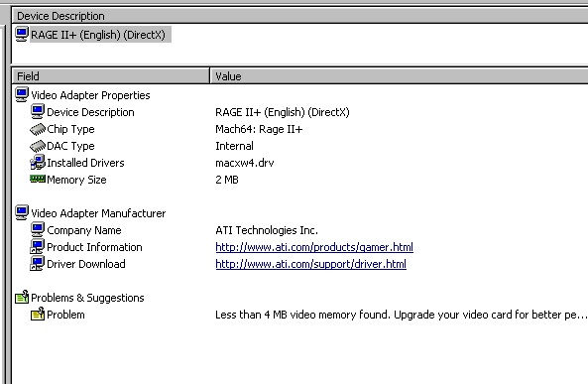This screenshot has height=384, width=588.
Task: Click the Chip Type chip icon
Action: click(38, 129)
